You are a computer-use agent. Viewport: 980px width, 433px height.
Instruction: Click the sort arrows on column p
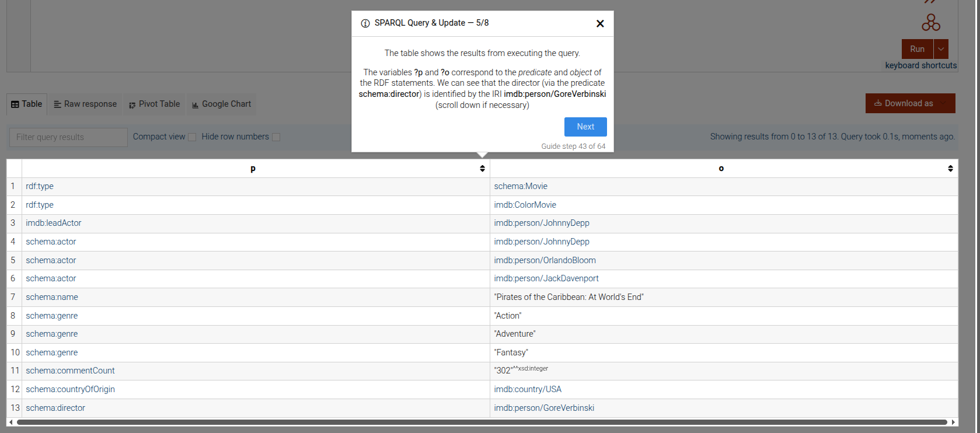click(482, 169)
